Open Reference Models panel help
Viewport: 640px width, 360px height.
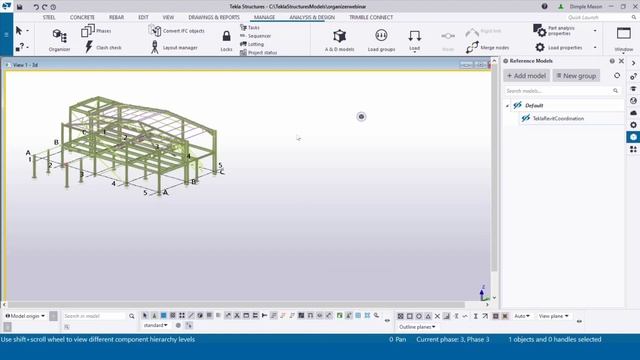point(612,61)
